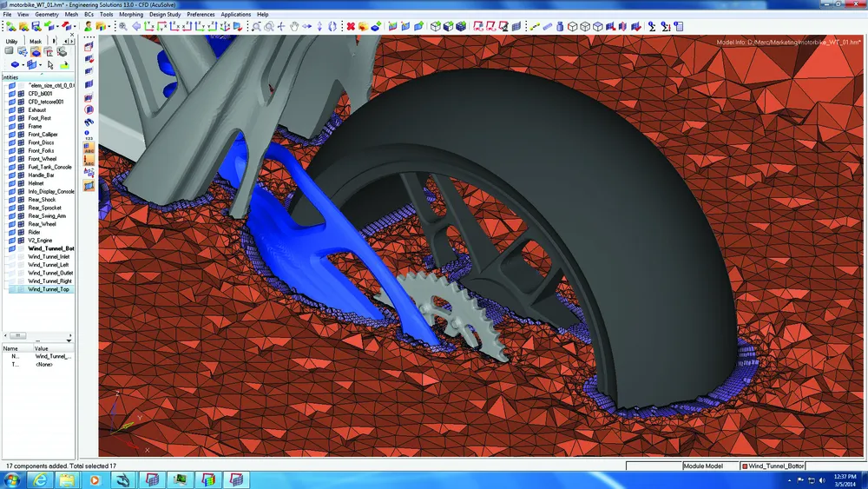This screenshot has height=489, width=868.
Task: Toggle visibility of the Rear_Wheel component
Action: point(12,224)
